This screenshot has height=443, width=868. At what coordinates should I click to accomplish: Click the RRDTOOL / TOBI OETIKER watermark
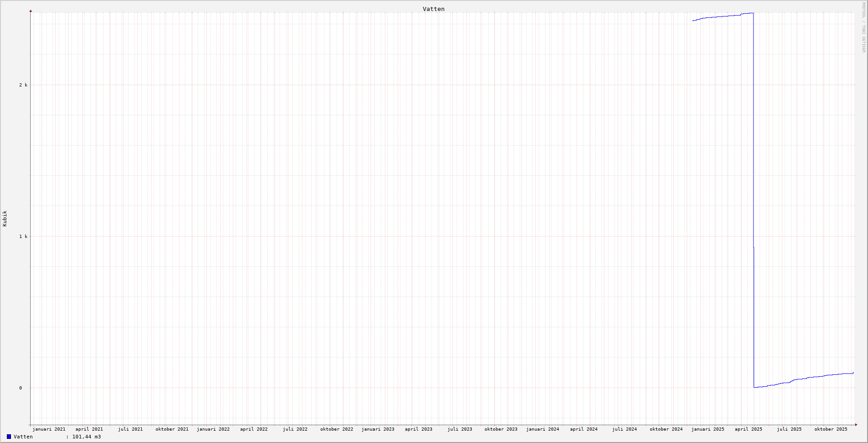click(x=863, y=27)
